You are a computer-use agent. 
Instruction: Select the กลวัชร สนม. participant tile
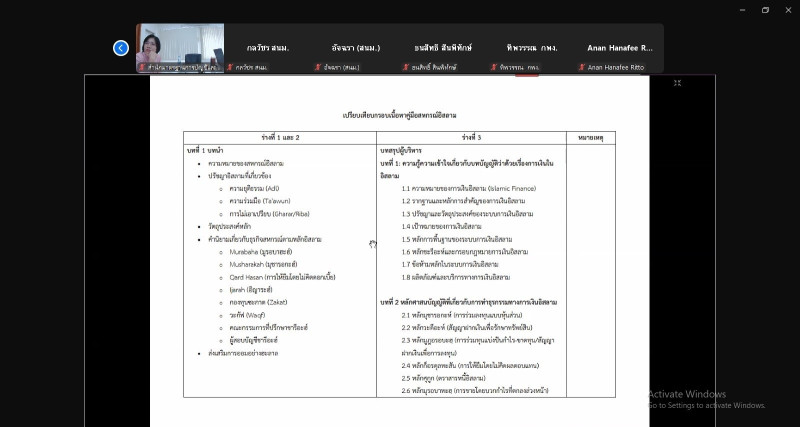click(268, 48)
